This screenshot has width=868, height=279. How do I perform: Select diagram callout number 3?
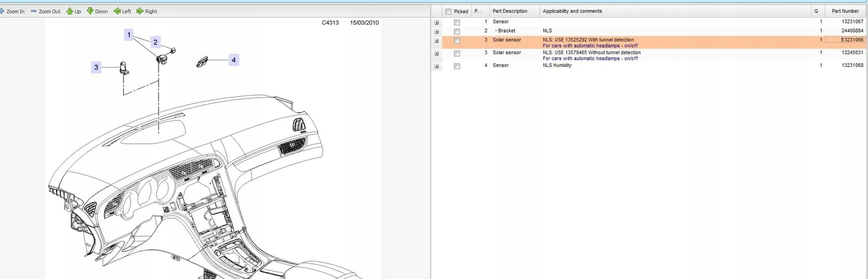coord(96,67)
